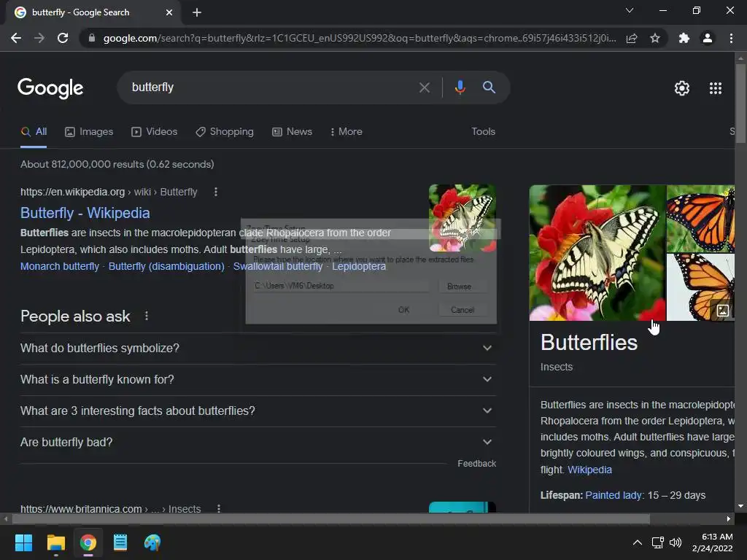747x560 pixels.
Task: Switch to the Shopping tab
Action: (225, 132)
